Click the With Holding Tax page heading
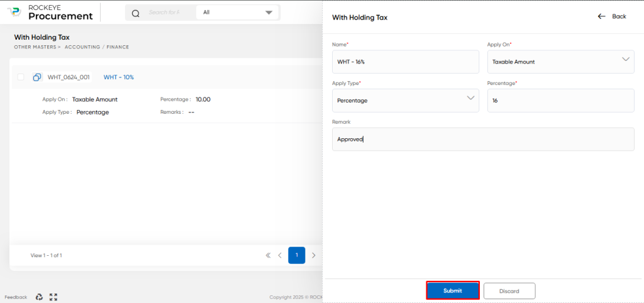This screenshot has height=303, width=644. 42,37
